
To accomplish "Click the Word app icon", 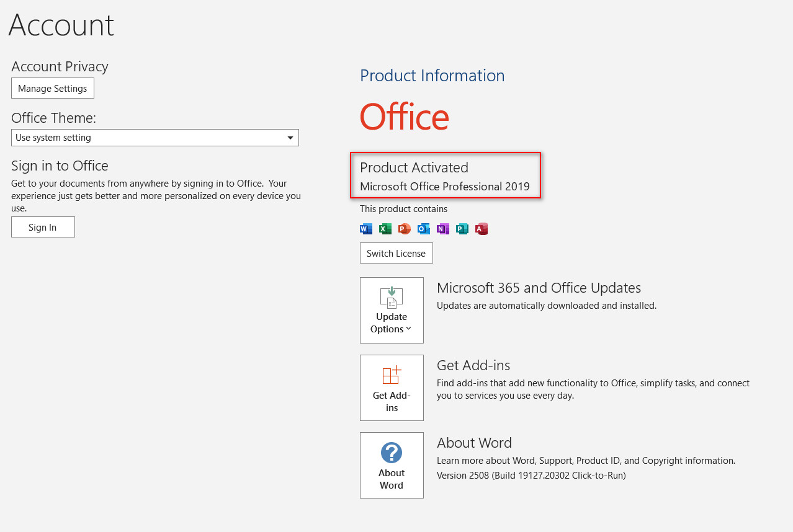I will pyautogui.click(x=366, y=229).
